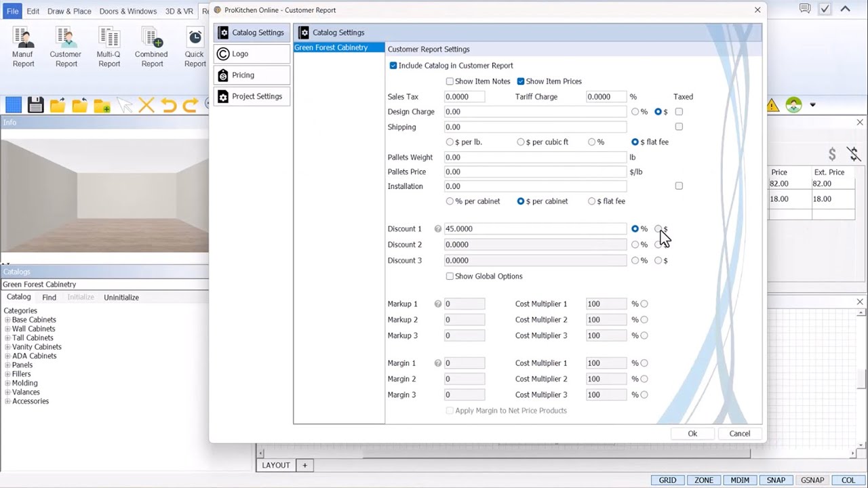
Task: Select $ per cubic ft shipping option
Action: pos(521,142)
